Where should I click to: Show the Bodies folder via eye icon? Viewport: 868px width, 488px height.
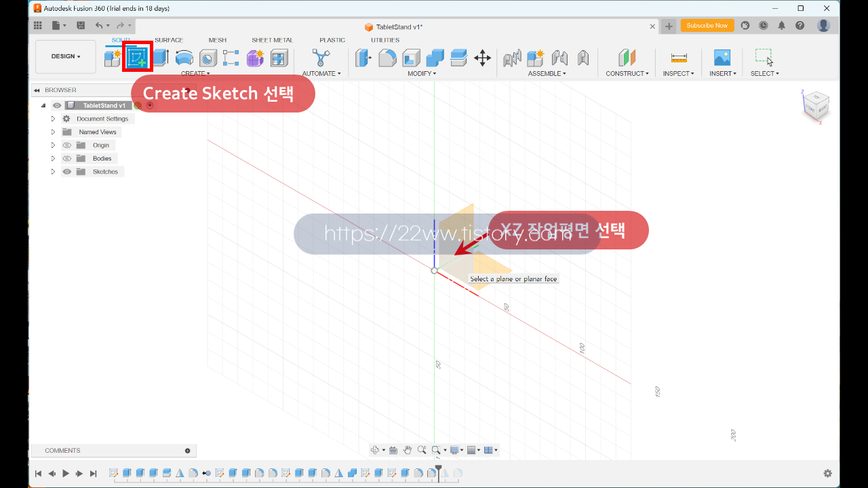point(66,159)
